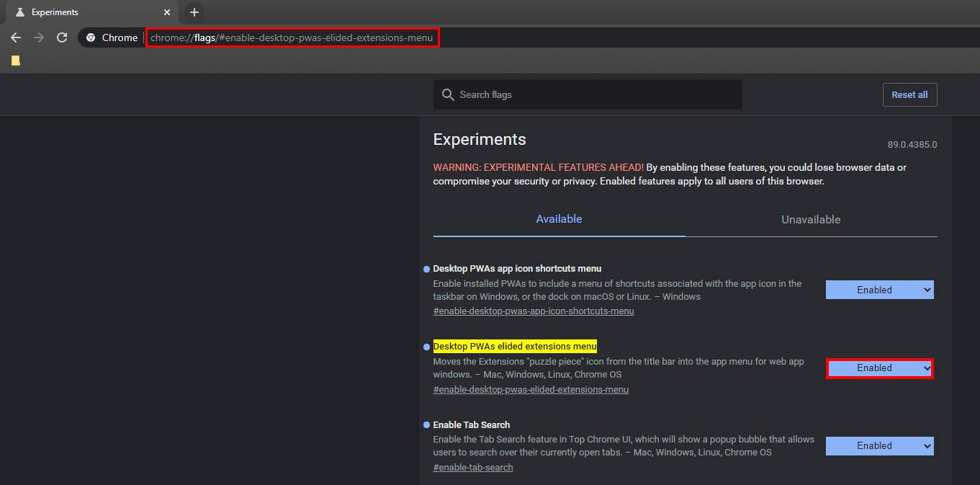Open dropdown for PWAs app icon shortcuts menu
Image resolution: width=980 pixels, height=485 pixels.
(879, 290)
